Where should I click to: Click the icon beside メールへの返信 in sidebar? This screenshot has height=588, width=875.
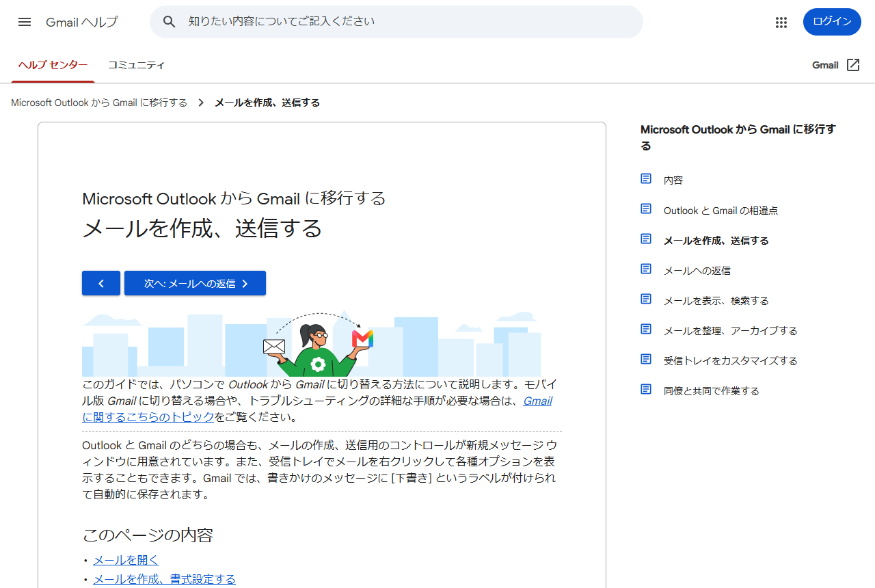[646, 269]
